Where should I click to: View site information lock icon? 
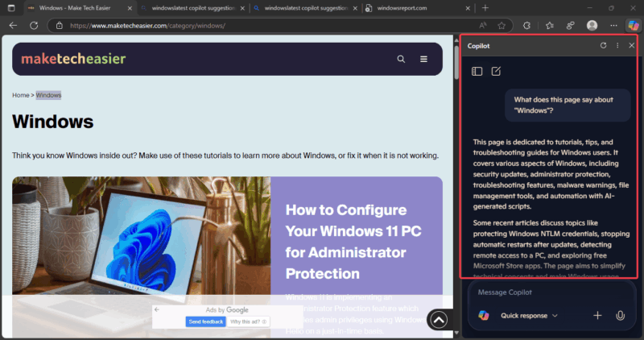tap(60, 26)
